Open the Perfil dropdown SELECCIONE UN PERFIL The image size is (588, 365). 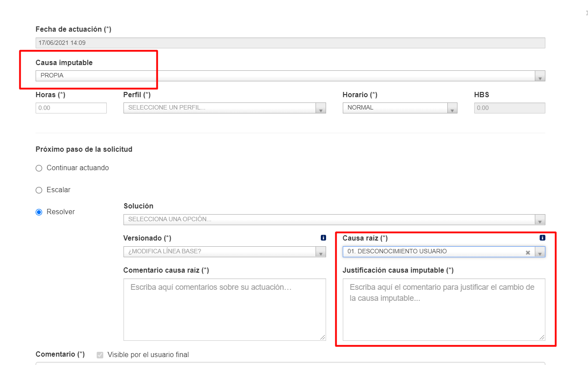point(225,108)
